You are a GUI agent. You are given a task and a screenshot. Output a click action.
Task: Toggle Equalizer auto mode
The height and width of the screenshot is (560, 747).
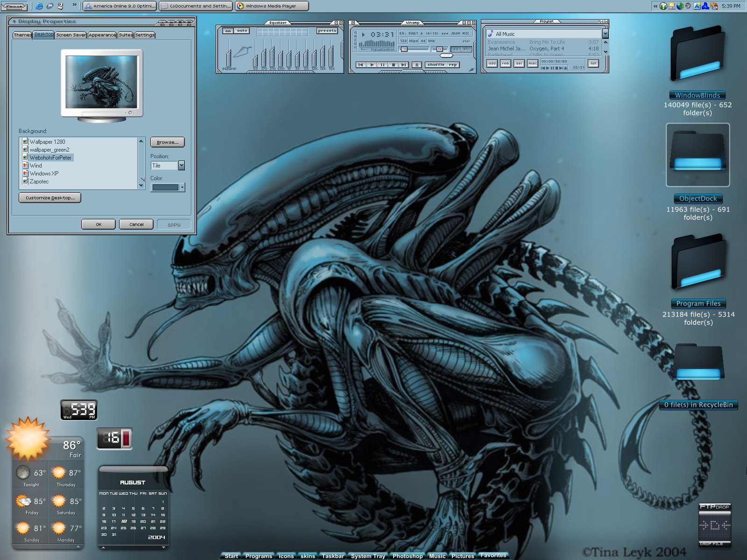tap(242, 31)
